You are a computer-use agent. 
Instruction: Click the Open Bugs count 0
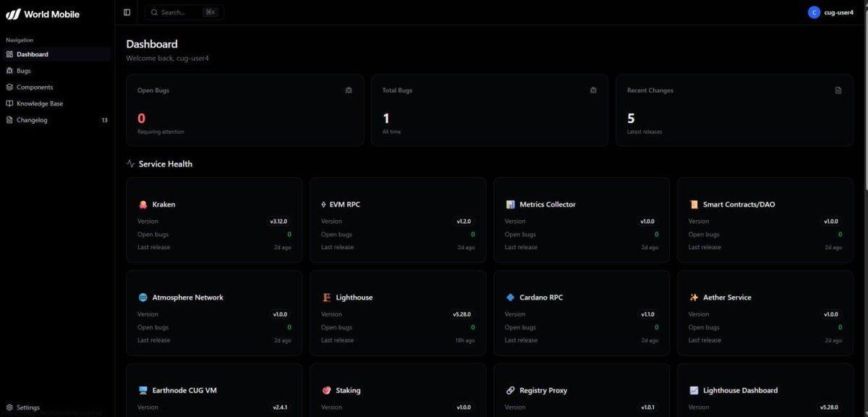(x=141, y=118)
